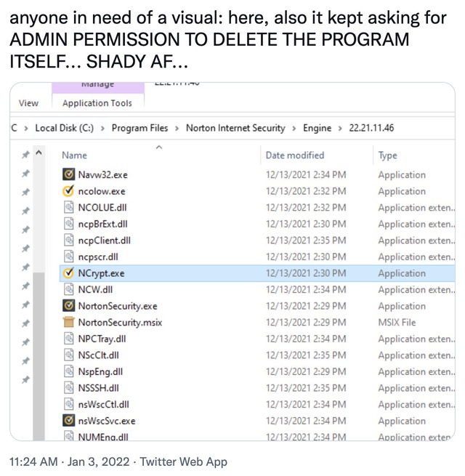
Task: Click the NortonSecurity.exe application icon
Action: click(x=69, y=306)
